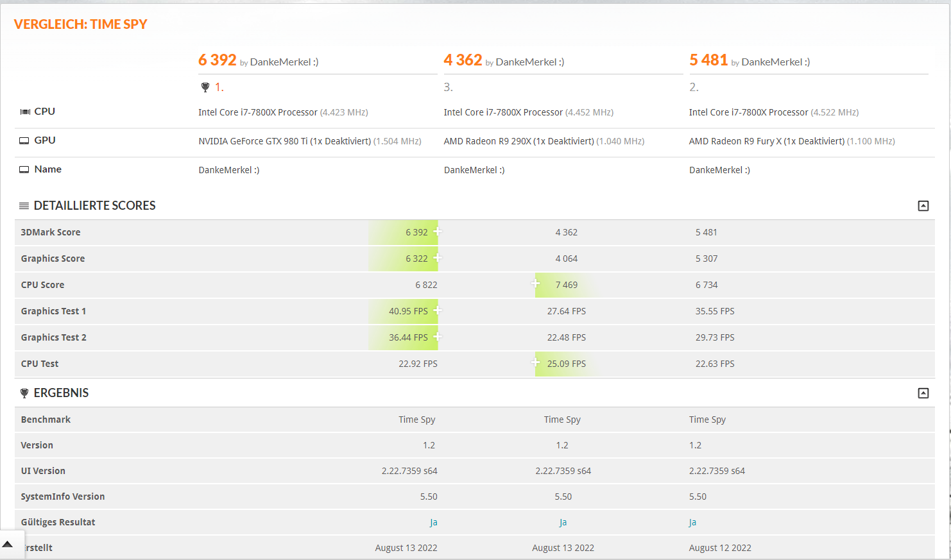951x560 pixels.
Task: Click the plus marker next to 7 469
Action: (x=536, y=283)
